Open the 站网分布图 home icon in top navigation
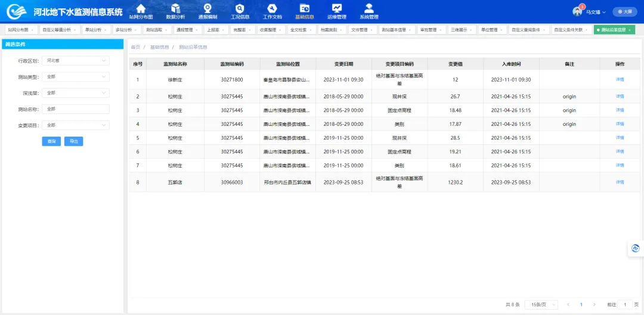 coord(141,11)
